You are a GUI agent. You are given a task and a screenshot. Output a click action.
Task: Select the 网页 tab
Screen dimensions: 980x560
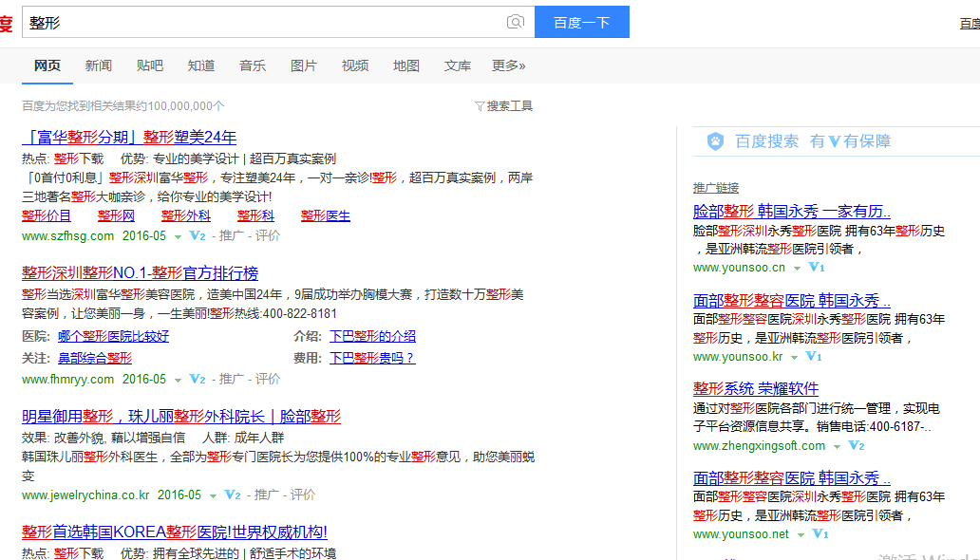[x=47, y=65]
